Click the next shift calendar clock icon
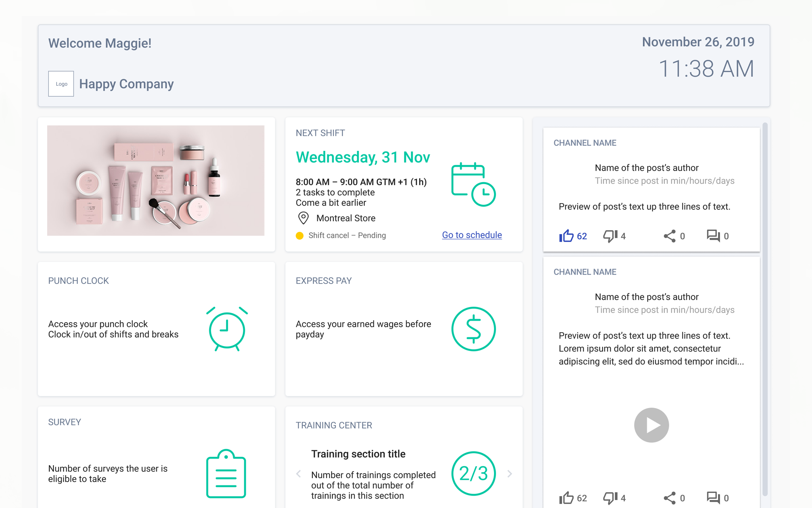Image resolution: width=812 pixels, height=508 pixels. click(473, 185)
